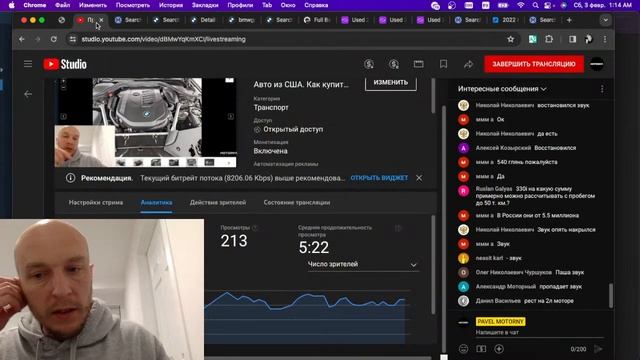Close the active YouTube Studio browser tab
640x360 pixels.
coord(101,20)
